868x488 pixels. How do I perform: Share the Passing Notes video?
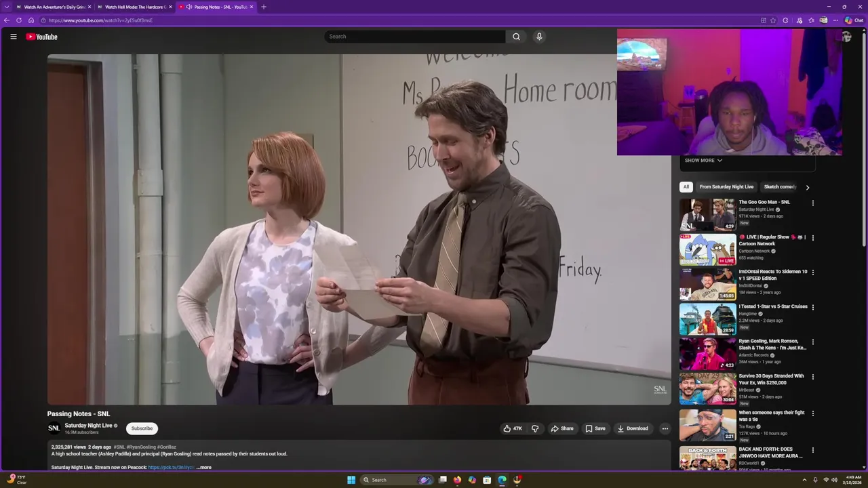click(562, 428)
